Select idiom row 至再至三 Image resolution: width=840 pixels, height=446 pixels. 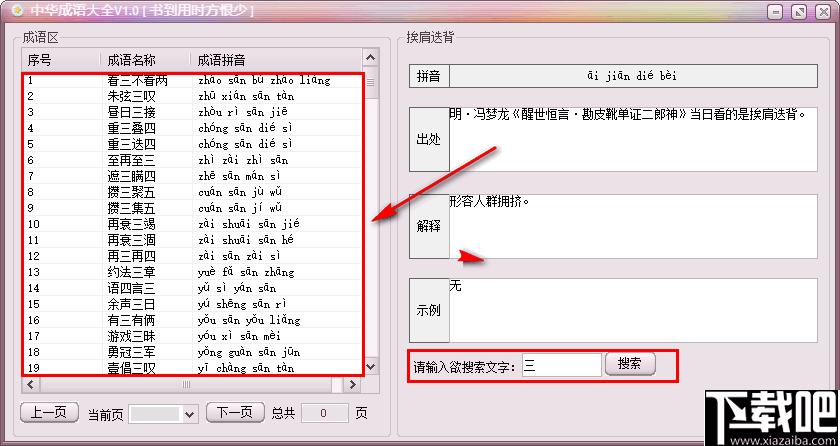click(192, 160)
